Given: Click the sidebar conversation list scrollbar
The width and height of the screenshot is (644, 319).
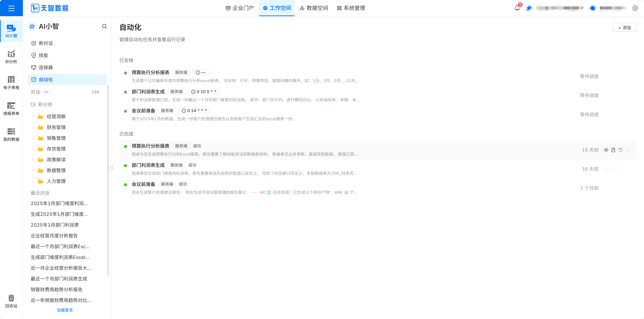Looking at the screenshot, I should (x=108, y=180).
